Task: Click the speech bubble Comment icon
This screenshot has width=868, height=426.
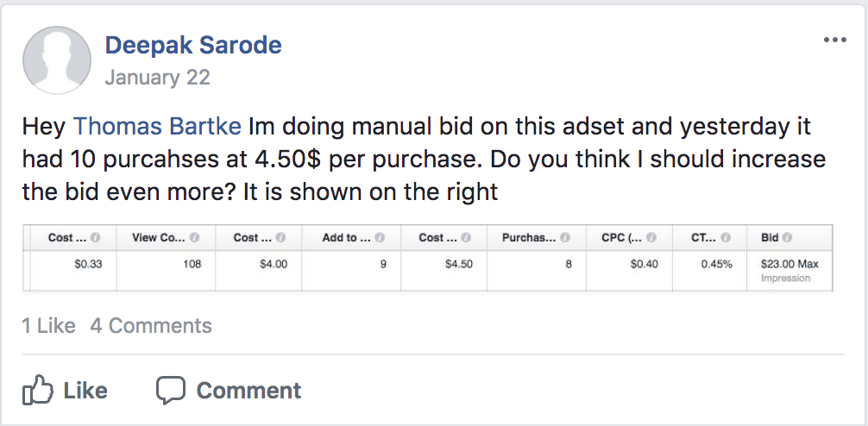Action: click(x=171, y=390)
